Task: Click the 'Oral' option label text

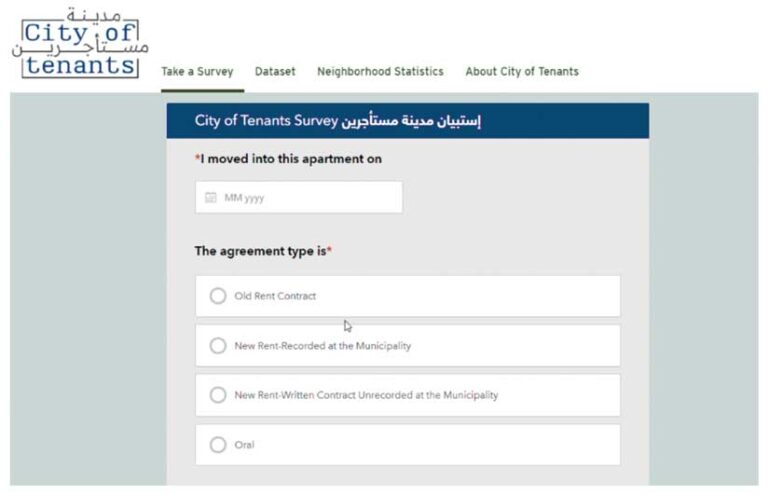Action: [x=244, y=445]
